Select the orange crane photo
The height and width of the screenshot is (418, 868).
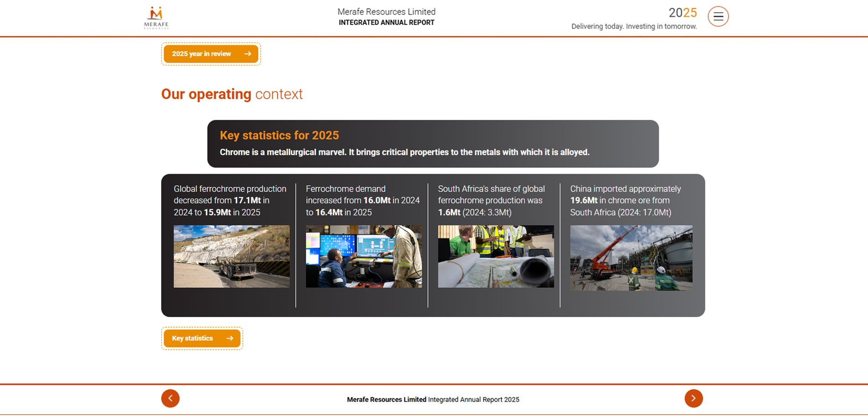point(631,258)
